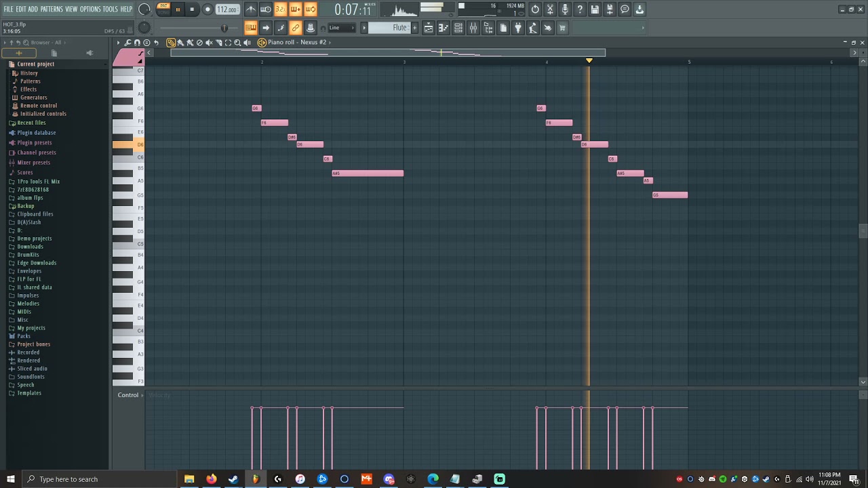Click the One-click audio recording microphone icon
Screen dimensions: 868x488
point(565,9)
